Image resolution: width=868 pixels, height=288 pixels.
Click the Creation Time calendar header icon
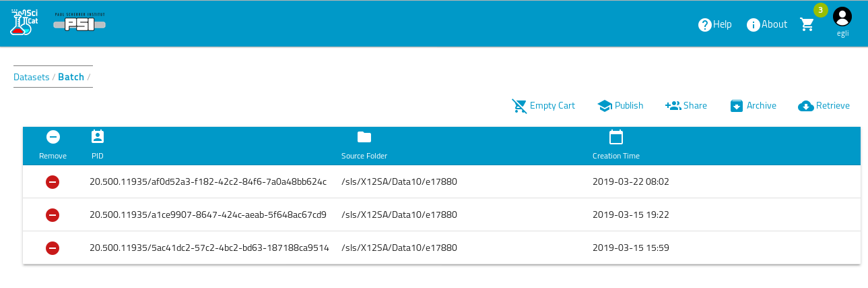615,138
